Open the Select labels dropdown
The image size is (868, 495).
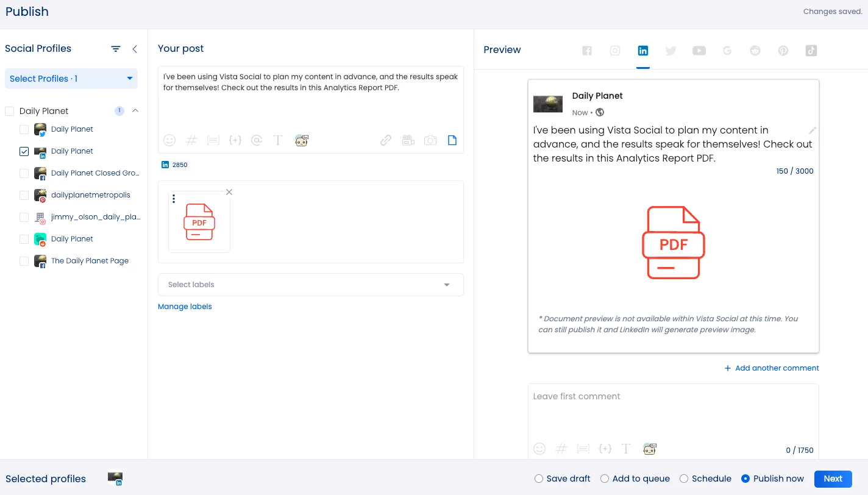[x=311, y=285]
